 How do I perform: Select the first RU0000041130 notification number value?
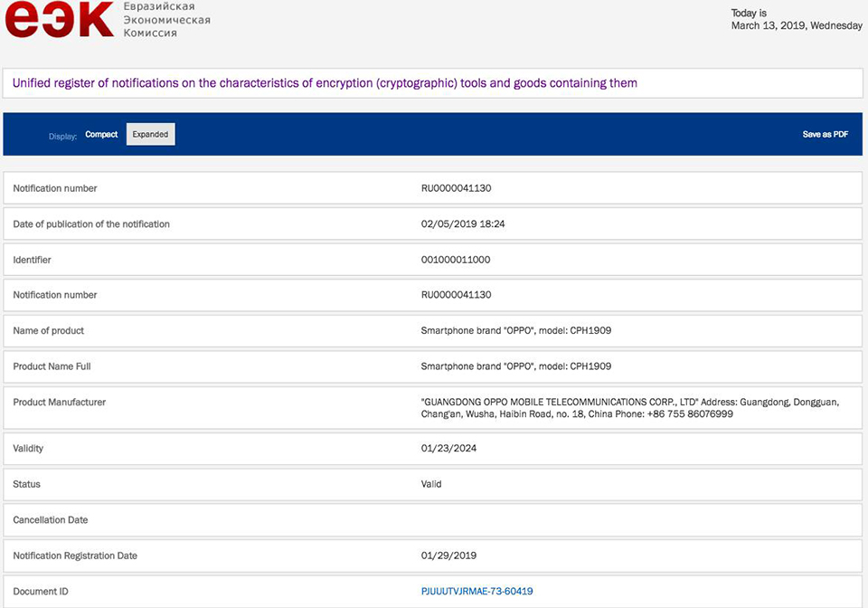pyautogui.click(x=456, y=188)
